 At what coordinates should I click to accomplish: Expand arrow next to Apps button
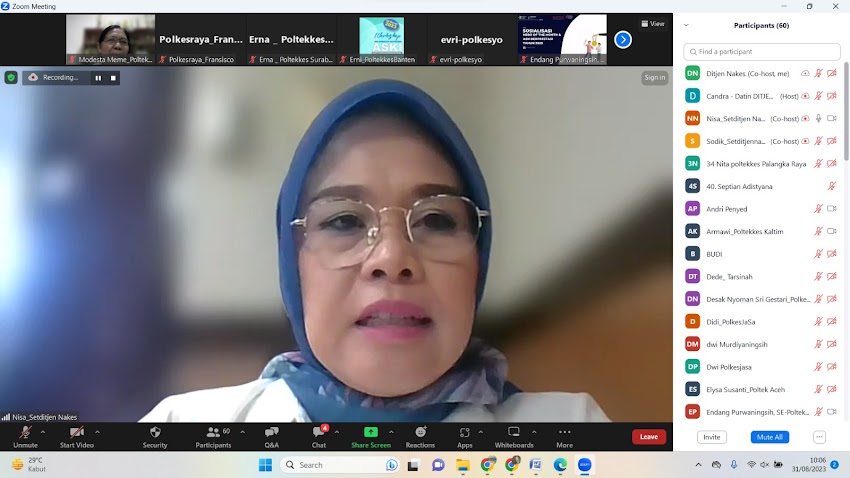point(480,432)
